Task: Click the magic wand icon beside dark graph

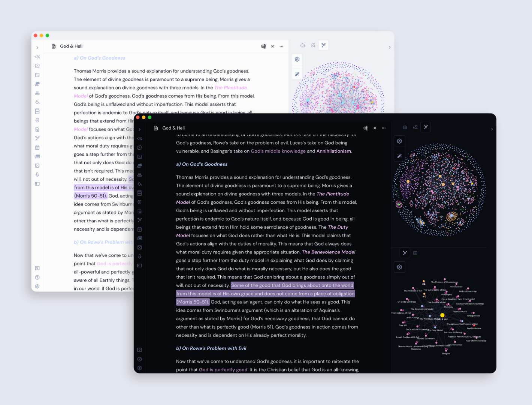Action: pos(399,156)
